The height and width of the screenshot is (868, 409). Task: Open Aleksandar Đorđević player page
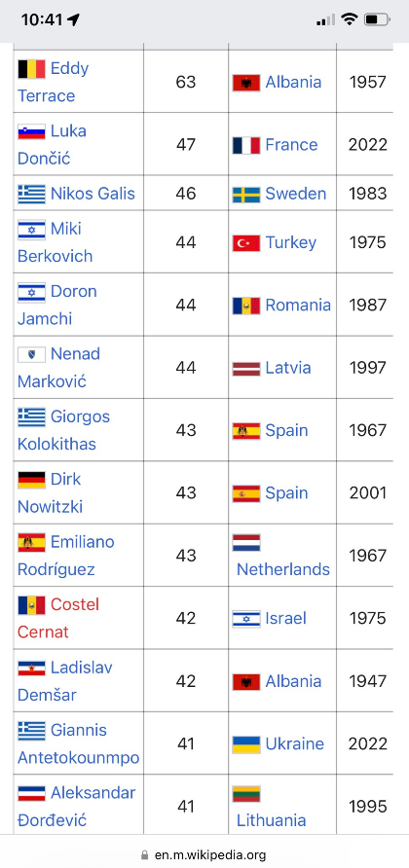pos(77,807)
